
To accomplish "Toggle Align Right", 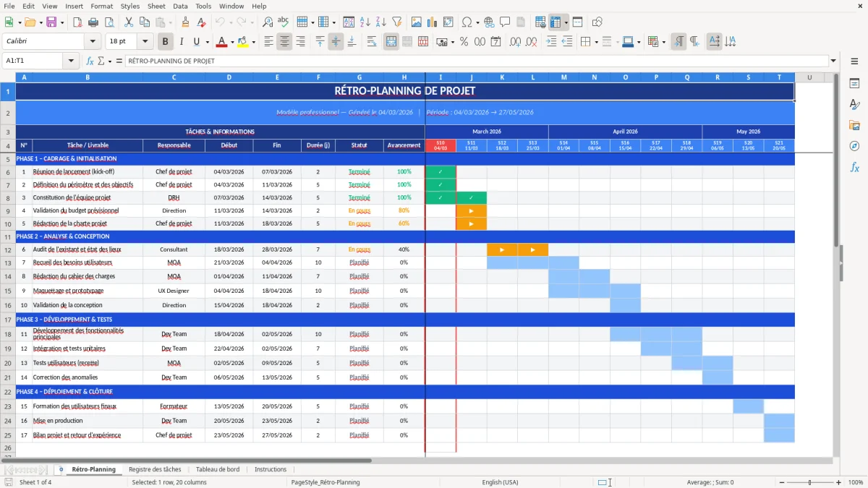I will 301,42.
